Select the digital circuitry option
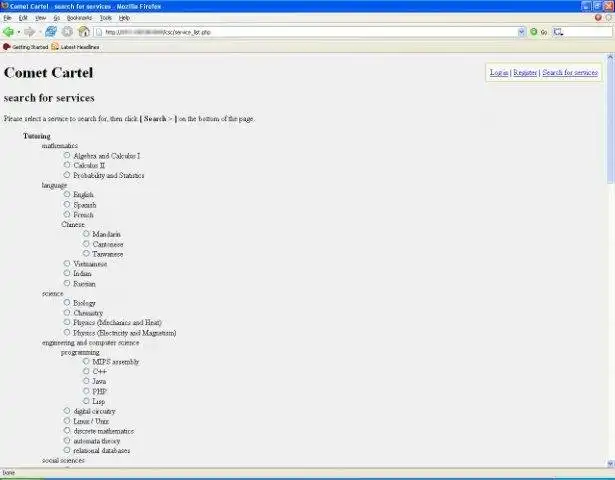Image resolution: width=615 pixels, height=480 pixels. point(67,411)
